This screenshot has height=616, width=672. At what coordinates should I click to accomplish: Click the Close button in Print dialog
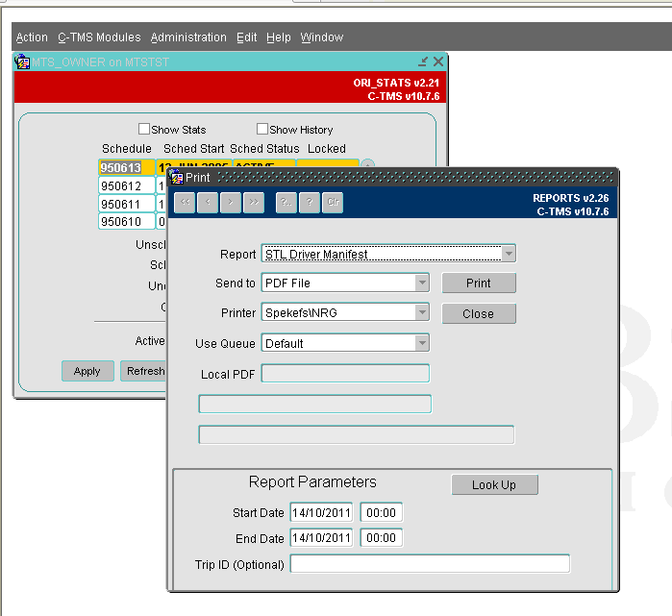pyautogui.click(x=479, y=313)
